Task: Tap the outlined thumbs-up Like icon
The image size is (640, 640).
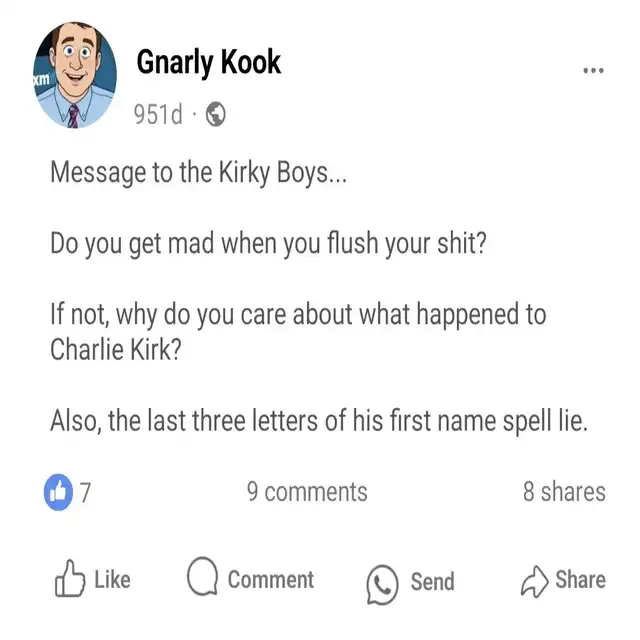Action: pyautogui.click(x=69, y=580)
